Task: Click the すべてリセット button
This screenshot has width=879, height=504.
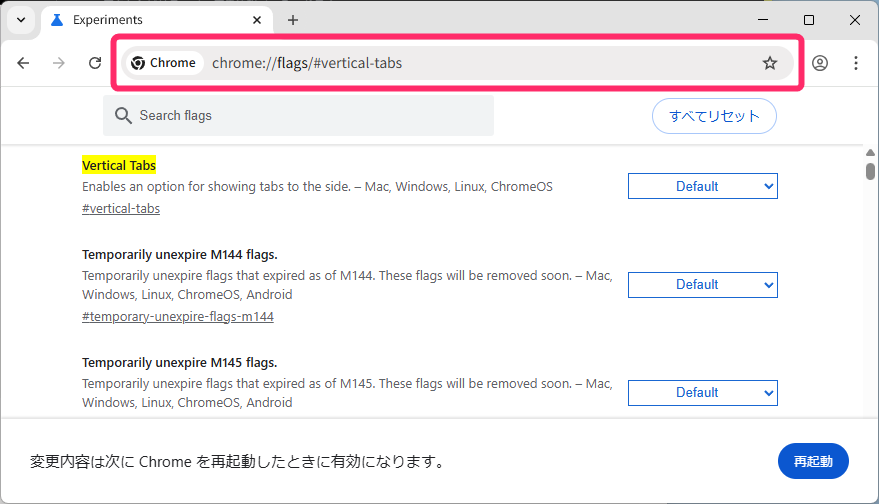Action: (714, 116)
